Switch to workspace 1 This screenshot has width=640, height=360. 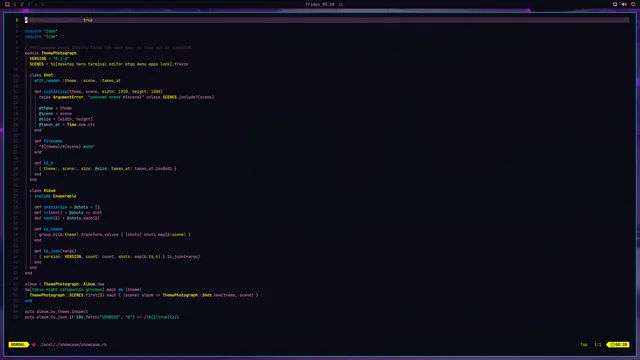point(15,4)
